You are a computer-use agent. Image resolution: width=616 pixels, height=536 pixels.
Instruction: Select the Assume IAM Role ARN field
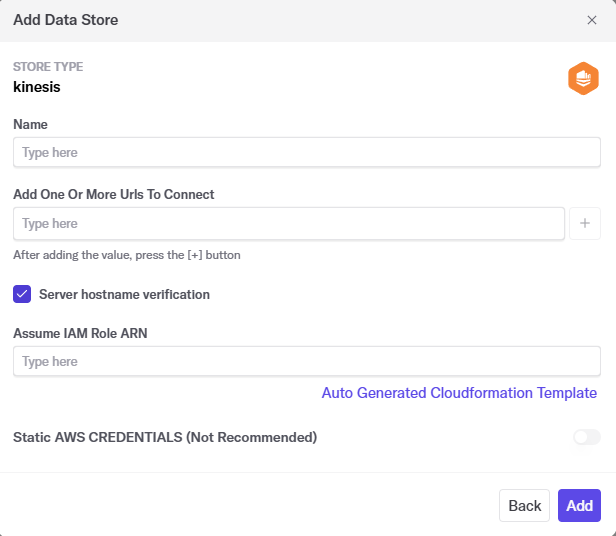pos(306,361)
